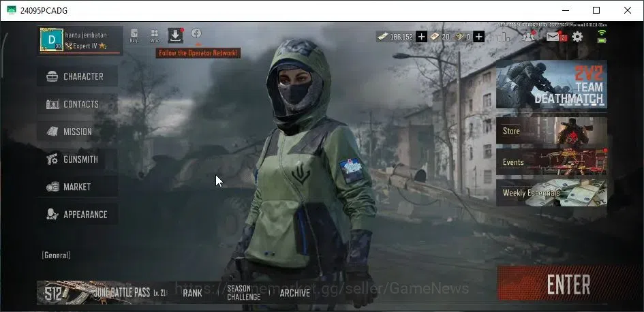
Task: Click the ENTER button
Action: pos(568,285)
